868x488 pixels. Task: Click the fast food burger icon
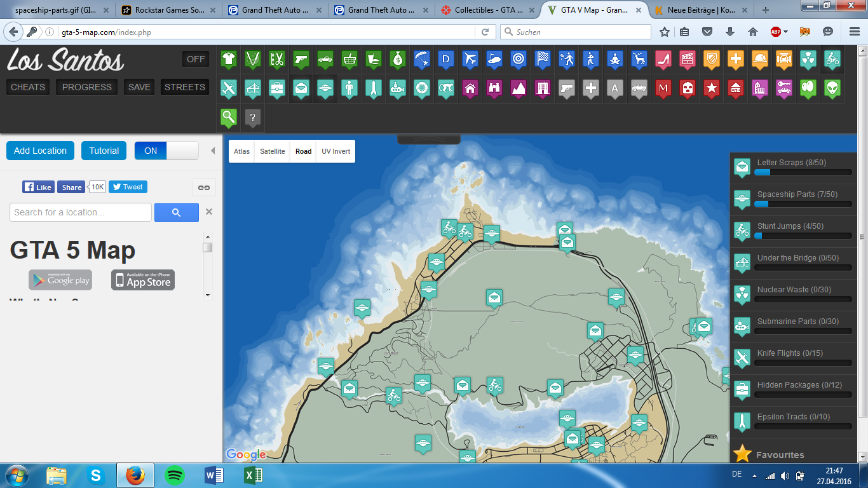click(373, 60)
